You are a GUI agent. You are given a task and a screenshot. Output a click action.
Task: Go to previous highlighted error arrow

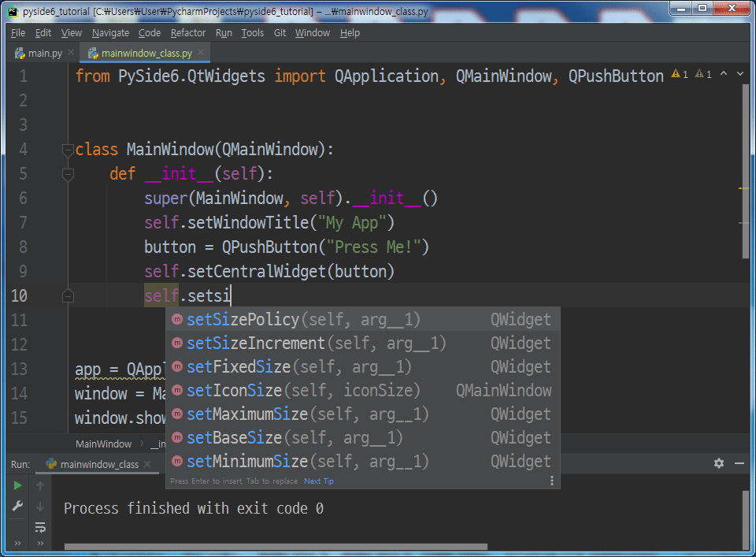coord(724,74)
